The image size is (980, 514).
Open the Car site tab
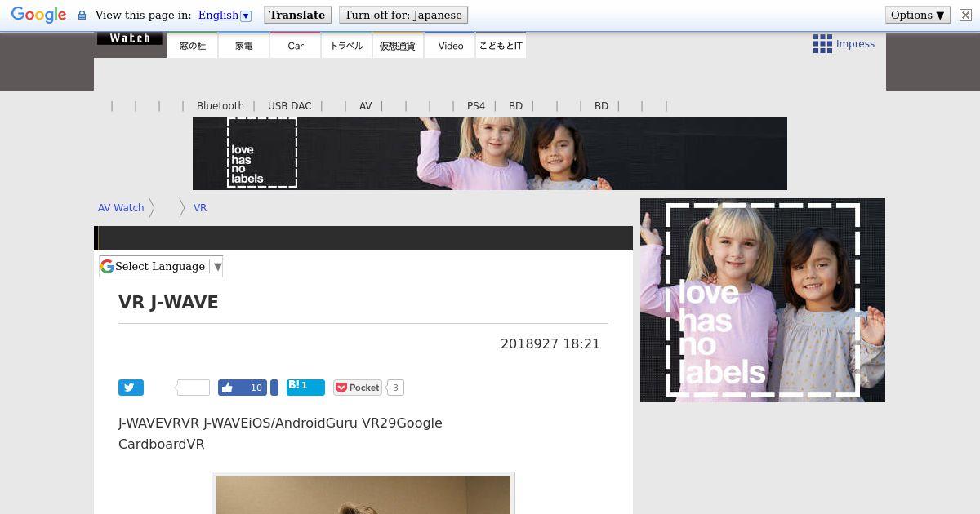296,46
